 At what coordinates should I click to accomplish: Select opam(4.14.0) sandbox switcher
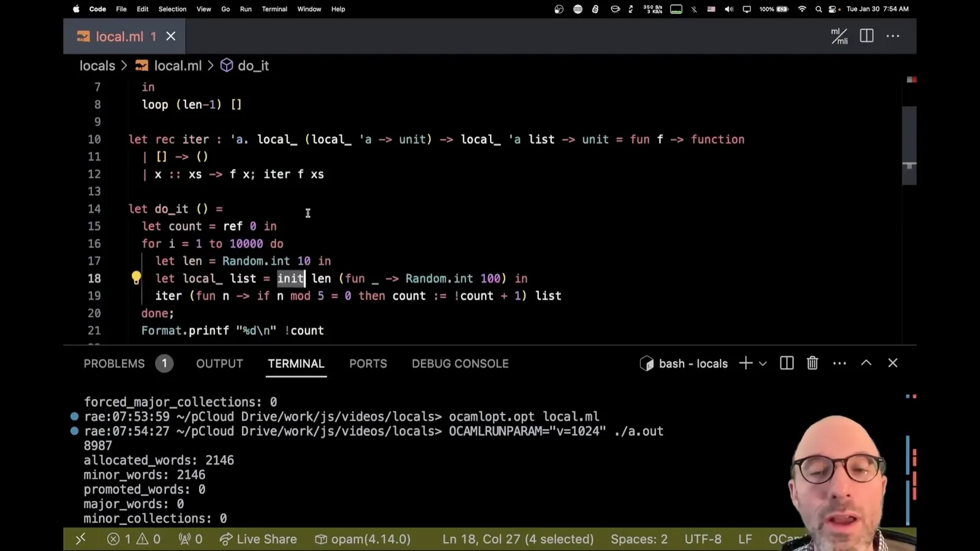pos(363,539)
